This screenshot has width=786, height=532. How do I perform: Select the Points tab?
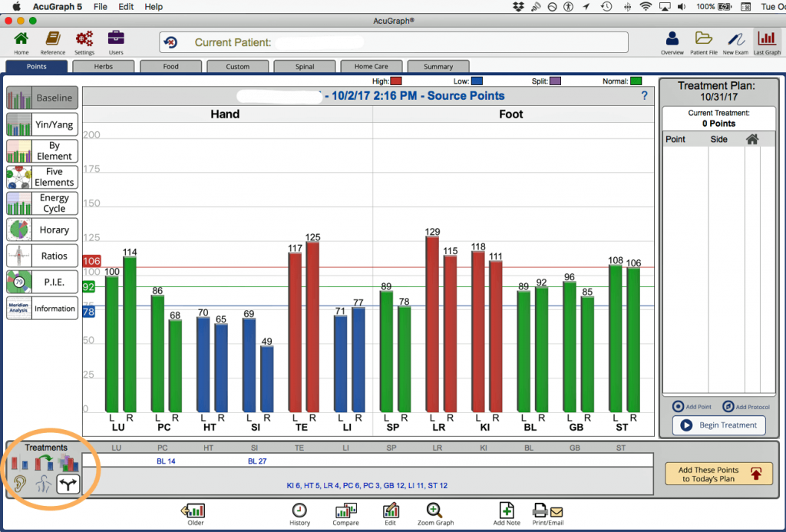pos(37,67)
